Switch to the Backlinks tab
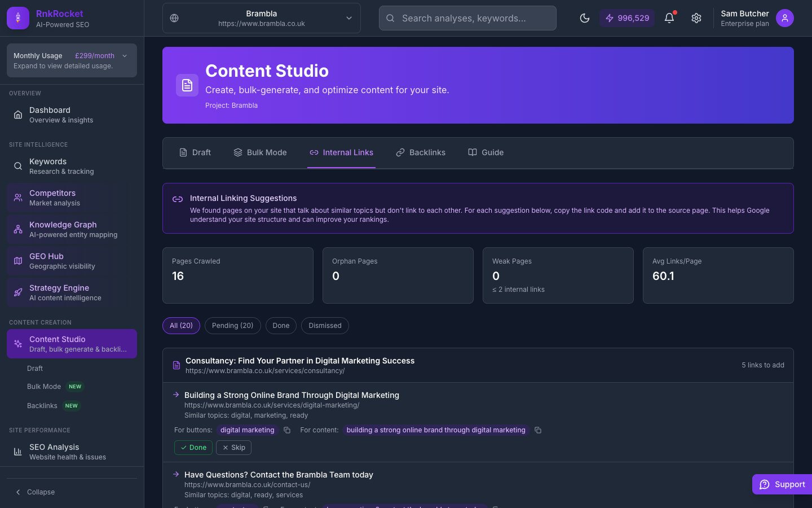Viewport: 812px width, 508px height. coord(420,152)
